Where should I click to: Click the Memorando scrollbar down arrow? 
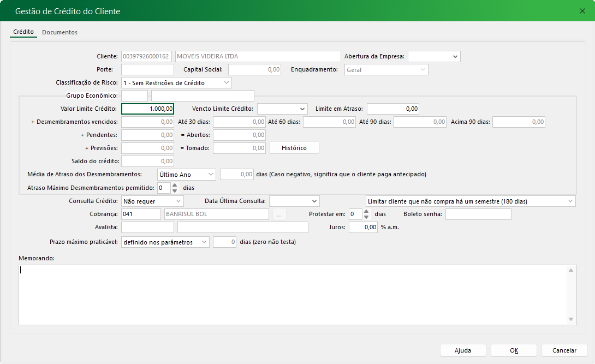click(x=571, y=319)
